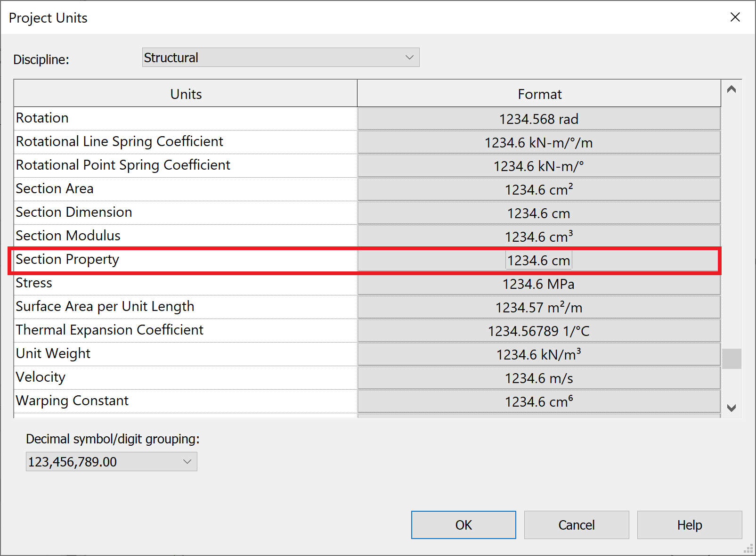Confirm changes with the OK button
Image resolution: width=756 pixels, height=556 pixels.
coord(463,524)
